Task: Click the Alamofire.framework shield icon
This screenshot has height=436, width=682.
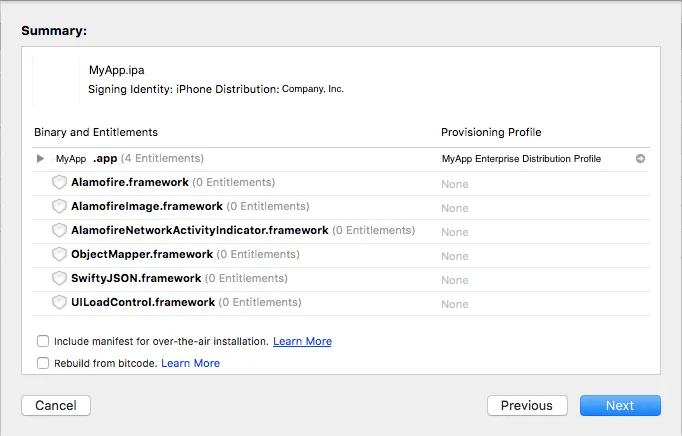Action: (59, 183)
